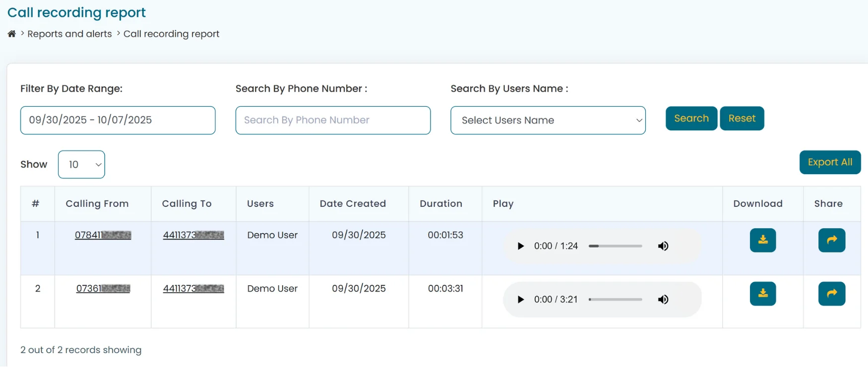Focus the Search By Phone Number field
Image resolution: width=868 pixels, height=372 pixels.
pos(333,121)
